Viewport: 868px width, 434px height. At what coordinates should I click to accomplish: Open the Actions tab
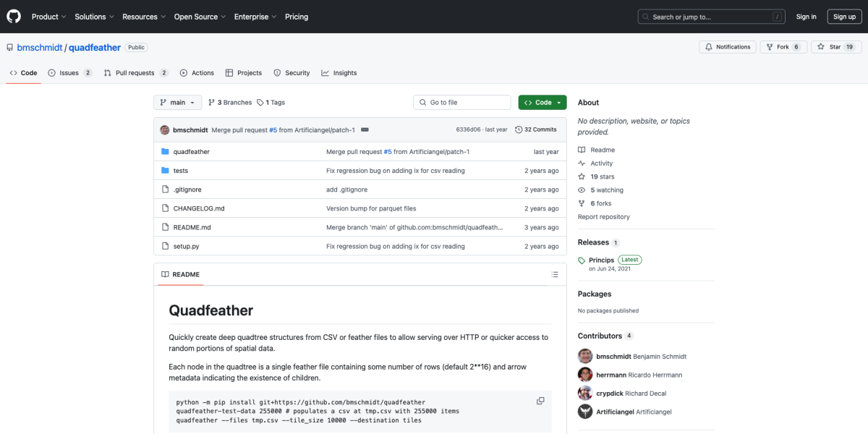pyautogui.click(x=197, y=73)
